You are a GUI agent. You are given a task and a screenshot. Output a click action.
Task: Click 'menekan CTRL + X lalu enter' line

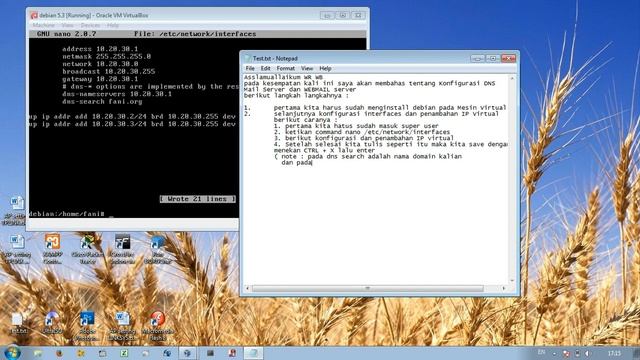pyautogui.click(x=324, y=151)
